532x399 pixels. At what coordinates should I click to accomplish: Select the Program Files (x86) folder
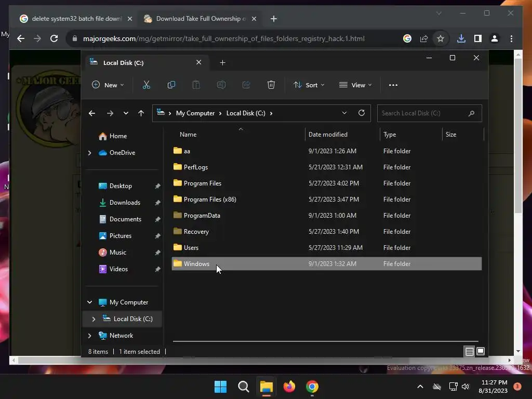click(326, 199)
